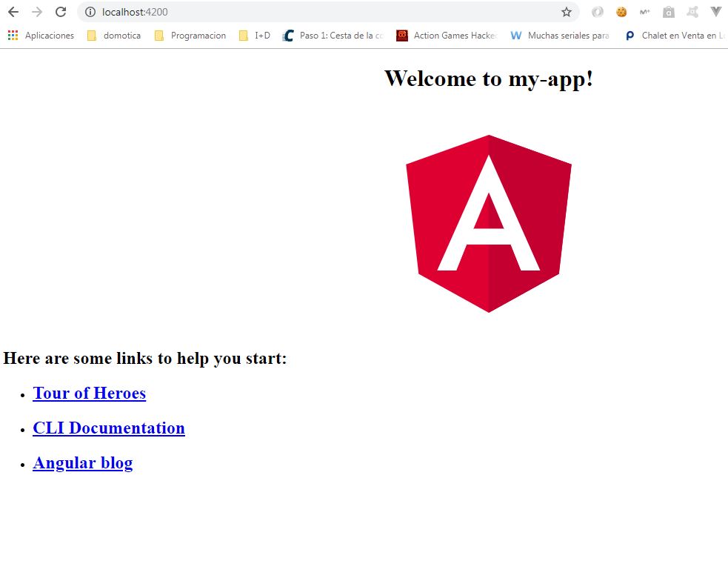Image resolution: width=728 pixels, height=561 pixels.
Task: Click 'Here are some links to help you start:' text
Action: [x=145, y=358]
